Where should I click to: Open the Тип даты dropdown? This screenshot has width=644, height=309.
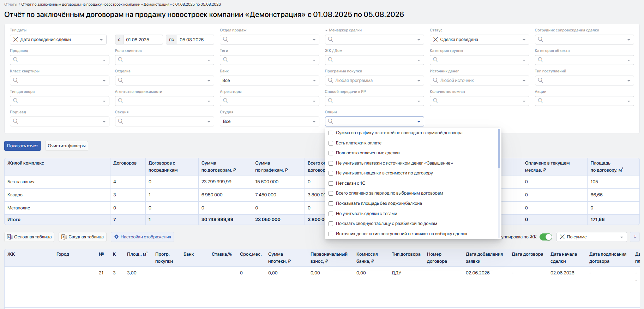pos(101,40)
